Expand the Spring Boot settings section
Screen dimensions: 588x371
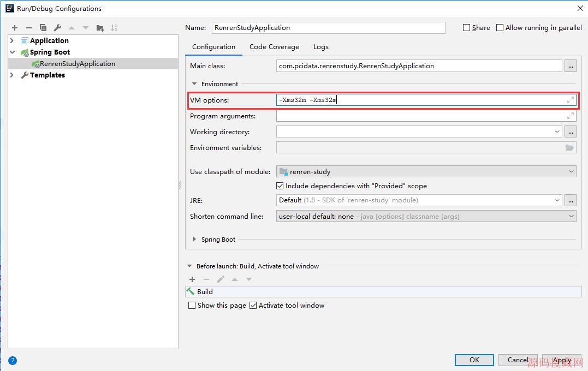[195, 240]
